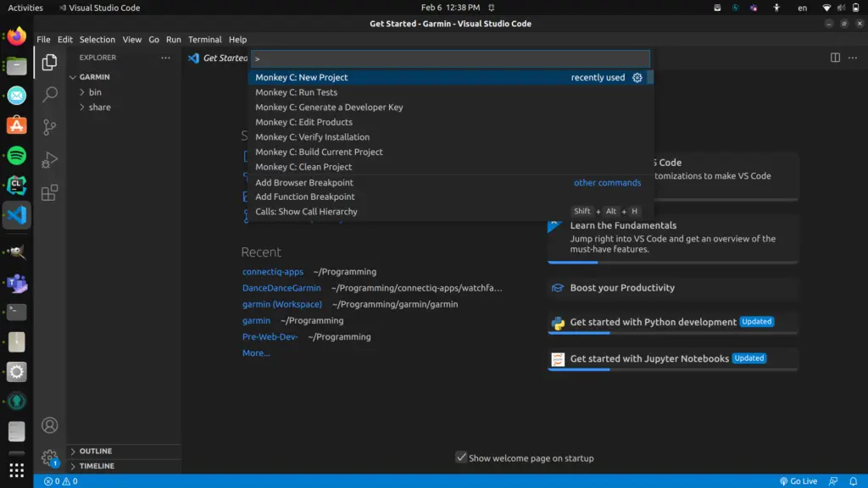
Task: Open CLion from the dock
Action: click(17, 186)
